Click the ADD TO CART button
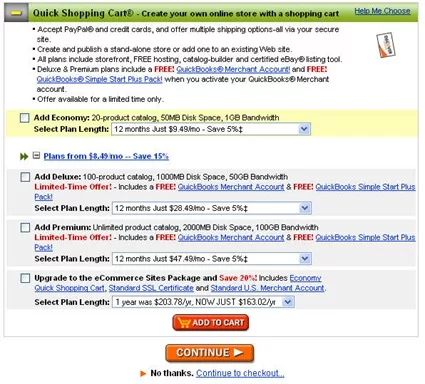Screen dimensions: 425x384 point(211,323)
